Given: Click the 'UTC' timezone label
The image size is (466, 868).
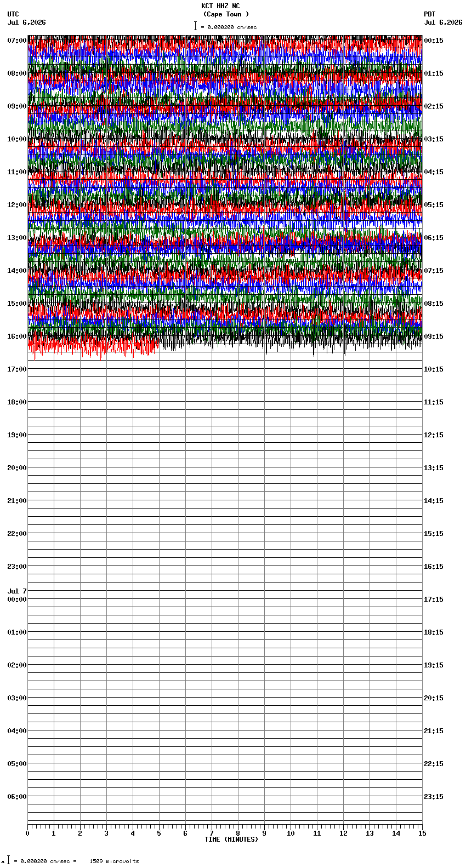Looking at the screenshot, I should [13, 14].
